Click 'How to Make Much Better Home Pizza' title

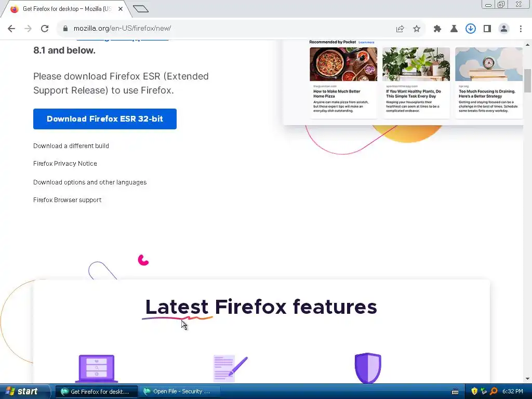click(337, 94)
